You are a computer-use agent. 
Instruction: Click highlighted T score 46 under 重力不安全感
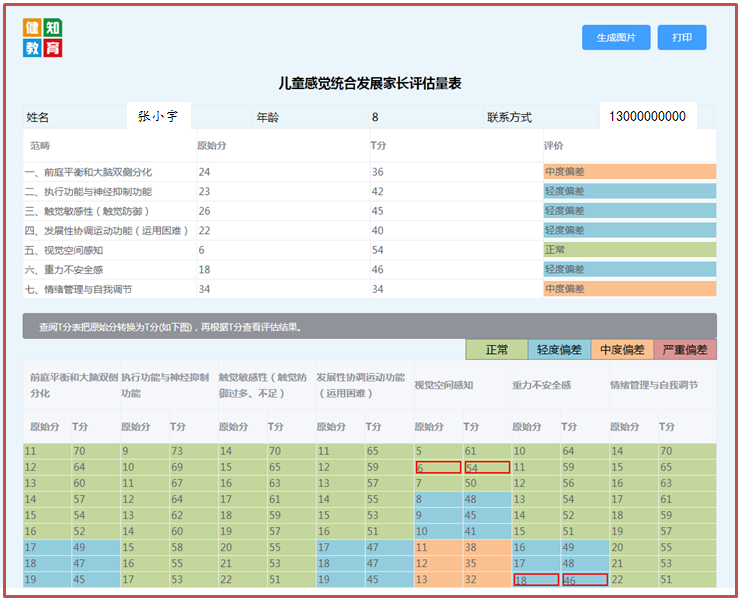coord(585,579)
